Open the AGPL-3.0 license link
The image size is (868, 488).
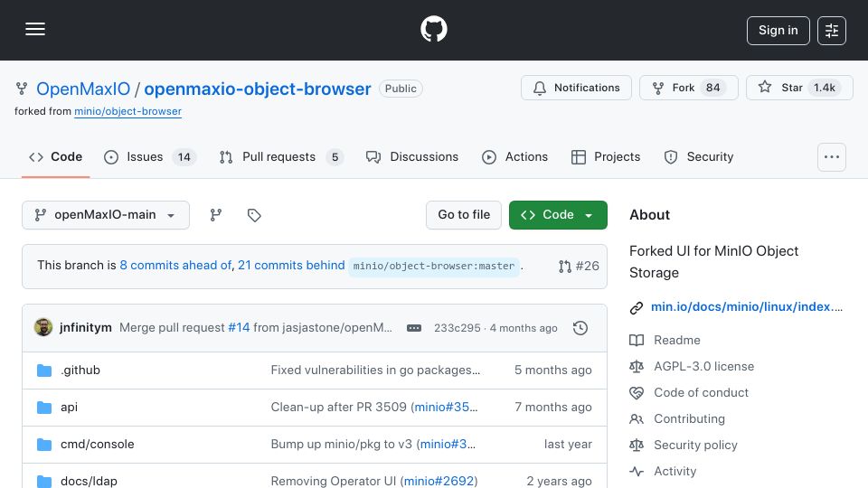point(703,366)
